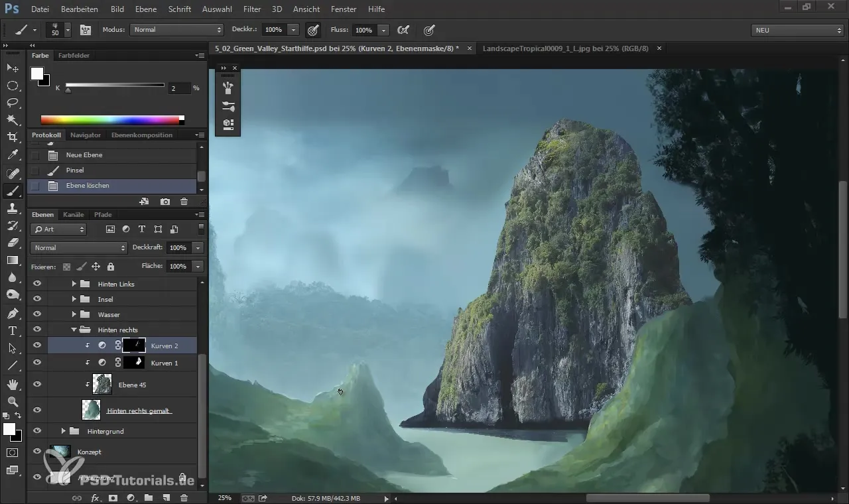This screenshot has height=504, width=849.
Task: Select the Elliptical Marquee tool
Action: 12,86
